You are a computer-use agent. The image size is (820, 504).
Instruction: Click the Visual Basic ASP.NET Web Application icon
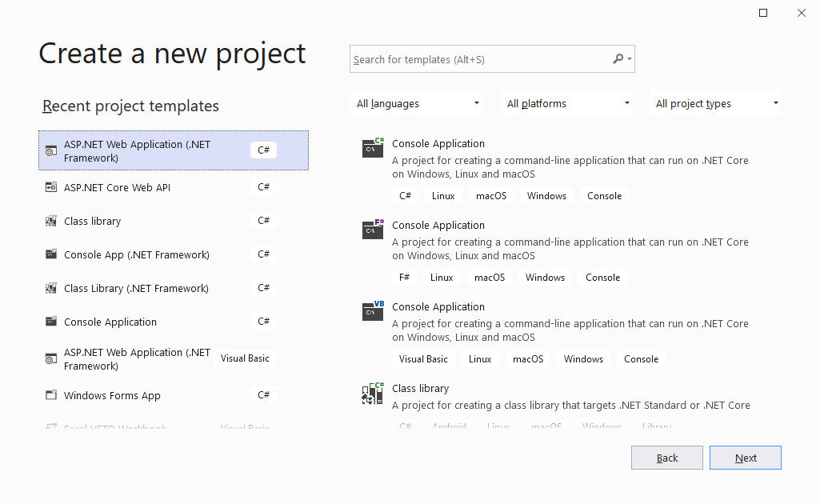pyautogui.click(x=50, y=359)
